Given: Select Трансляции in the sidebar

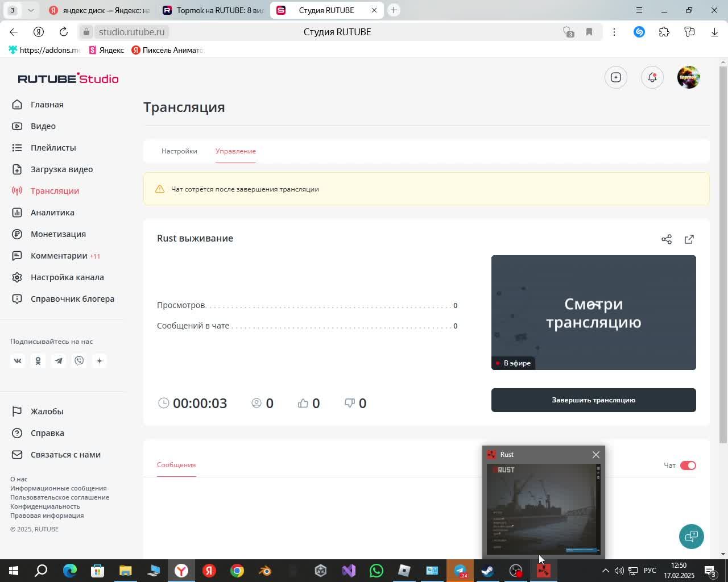Looking at the screenshot, I should [55, 191].
